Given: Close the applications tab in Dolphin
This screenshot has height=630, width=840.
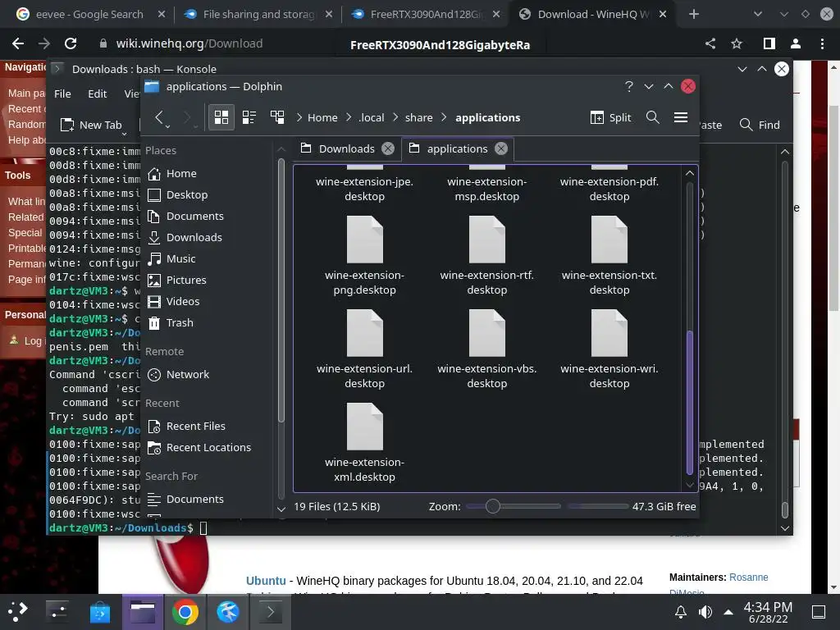Looking at the screenshot, I should [501, 149].
